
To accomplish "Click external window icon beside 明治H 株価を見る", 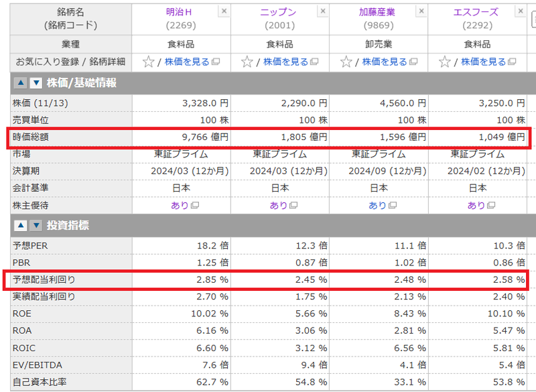I will pos(215,62).
